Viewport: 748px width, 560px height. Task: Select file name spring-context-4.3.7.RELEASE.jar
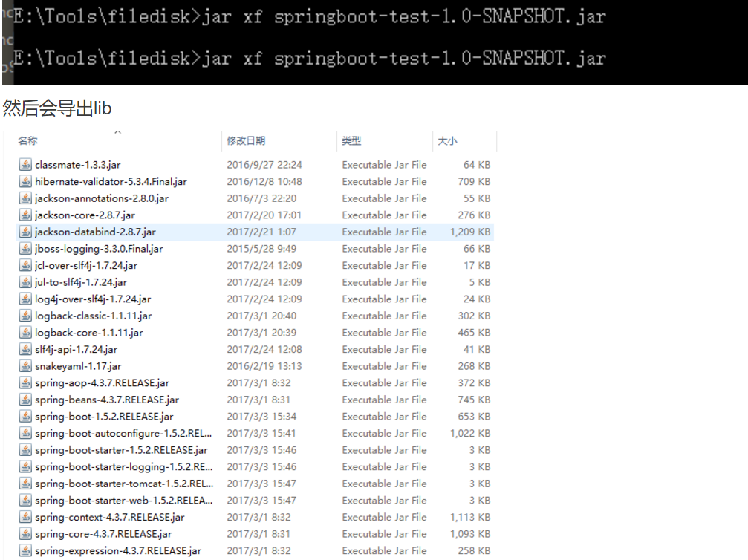(110, 518)
